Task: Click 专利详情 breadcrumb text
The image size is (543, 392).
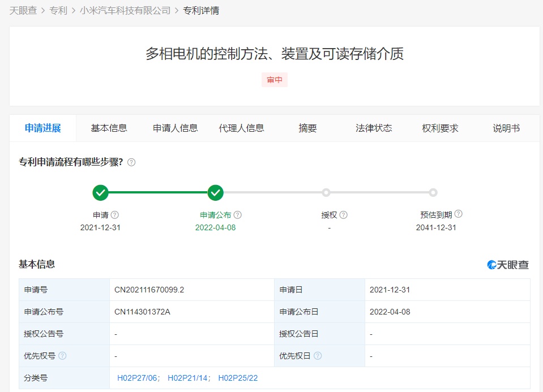Action: [x=201, y=11]
